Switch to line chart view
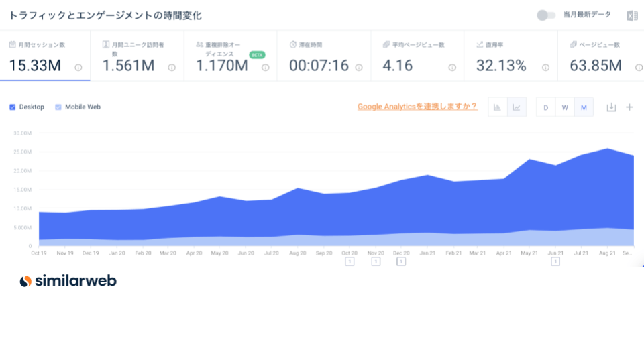This screenshot has width=644, height=362. pyautogui.click(x=517, y=107)
